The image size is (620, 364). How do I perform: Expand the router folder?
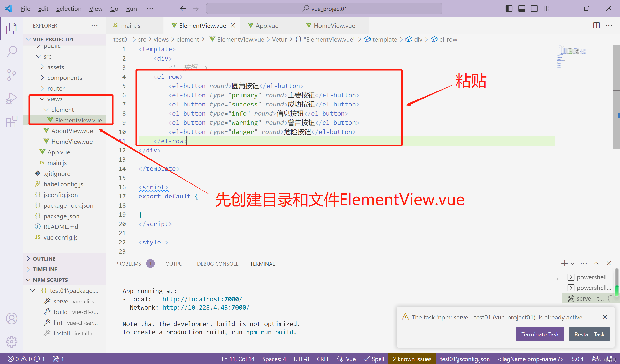point(64,88)
